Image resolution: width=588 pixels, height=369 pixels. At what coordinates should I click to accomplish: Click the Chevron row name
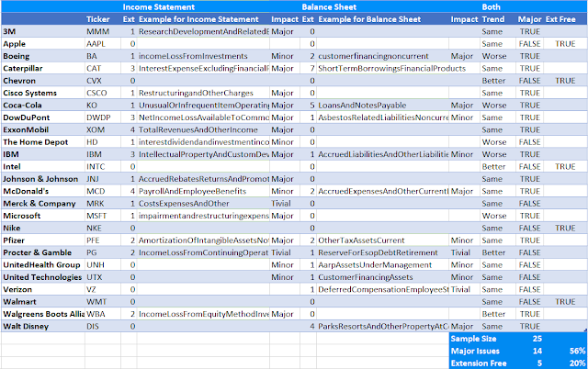click(x=43, y=81)
